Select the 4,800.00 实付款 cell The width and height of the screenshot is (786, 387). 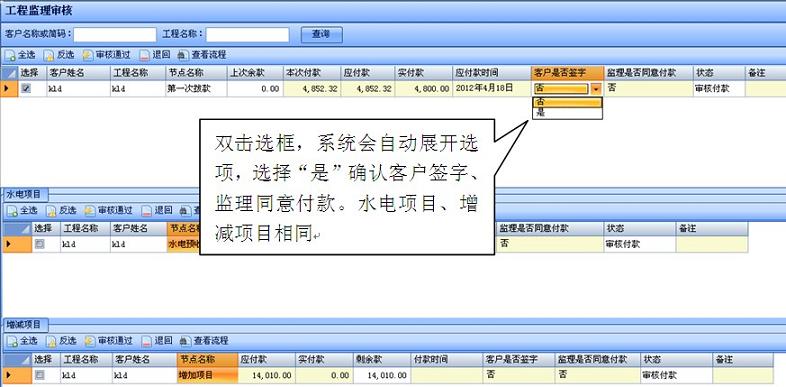pos(424,89)
